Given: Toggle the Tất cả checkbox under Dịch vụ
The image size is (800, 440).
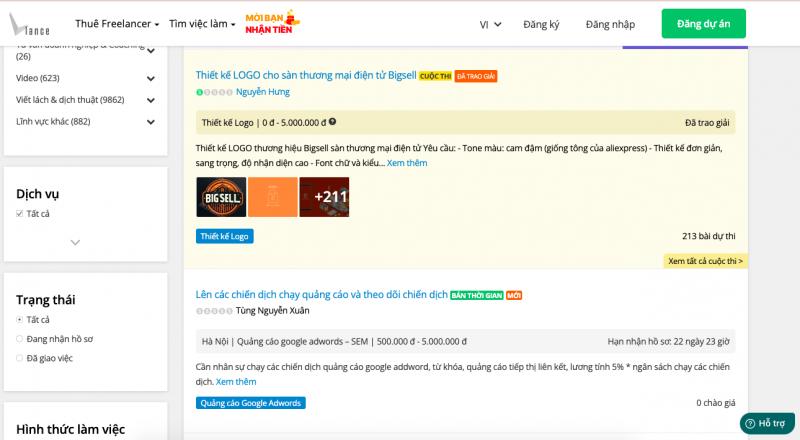Looking at the screenshot, I should [19, 213].
